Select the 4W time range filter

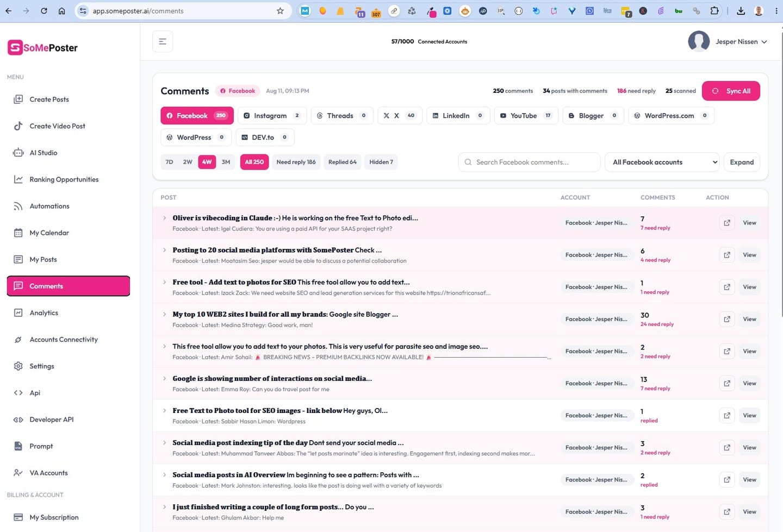207,162
